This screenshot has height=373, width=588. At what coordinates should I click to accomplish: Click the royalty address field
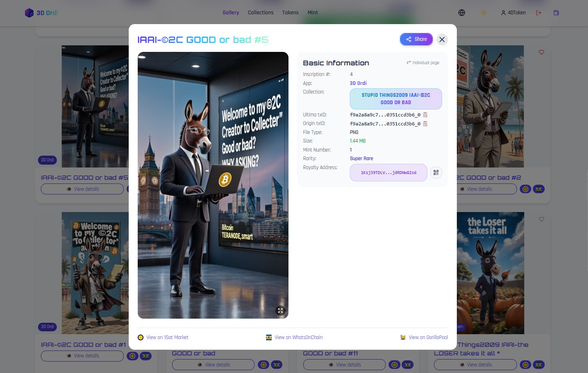[x=389, y=172]
